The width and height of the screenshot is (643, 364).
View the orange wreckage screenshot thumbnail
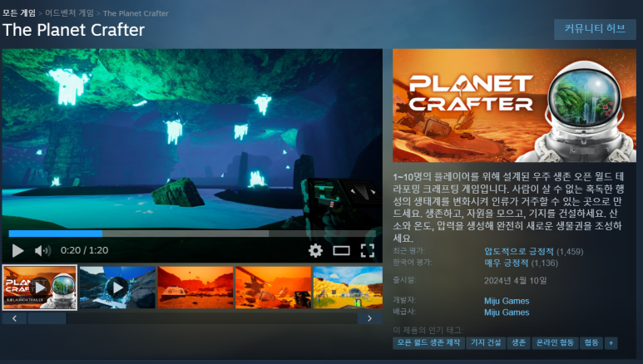click(x=273, y=288)
